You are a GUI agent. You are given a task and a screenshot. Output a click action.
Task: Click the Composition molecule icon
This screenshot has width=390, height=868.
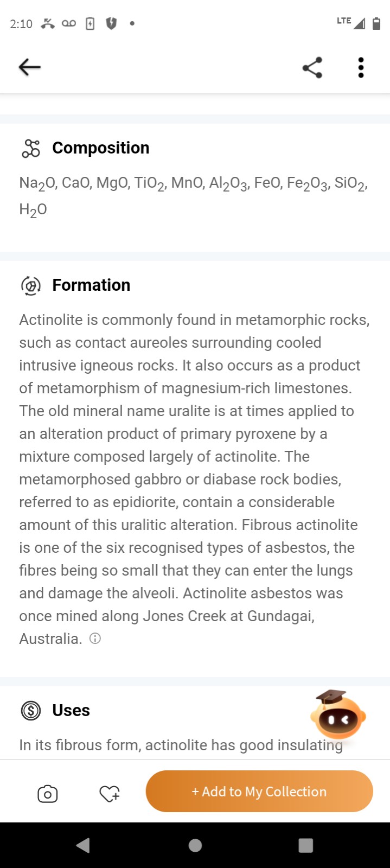click(31, 148)
